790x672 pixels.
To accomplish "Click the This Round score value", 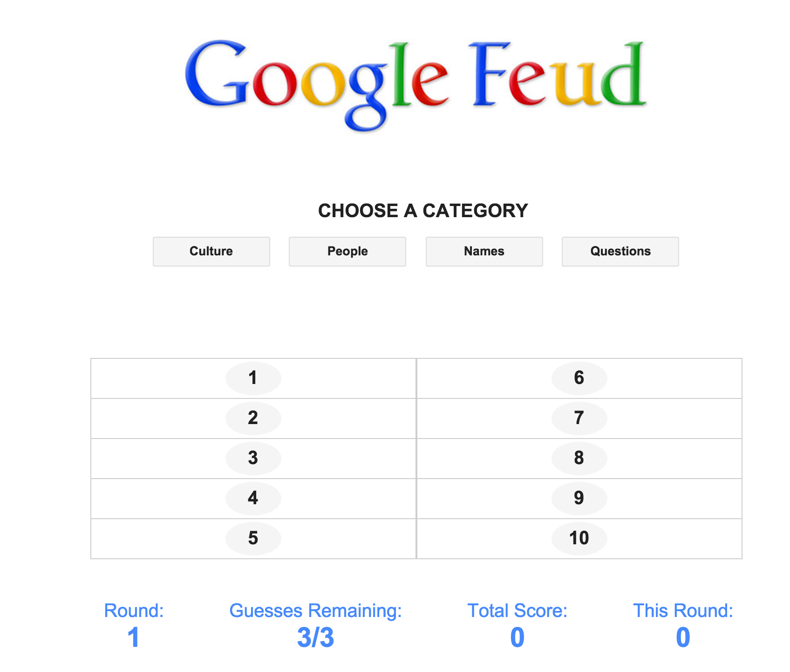I will (683, 637).
